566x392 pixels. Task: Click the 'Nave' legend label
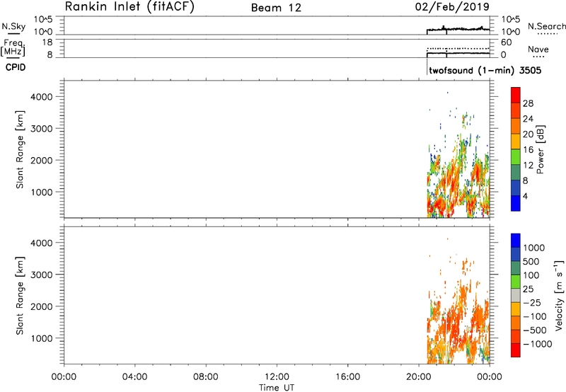538,49
